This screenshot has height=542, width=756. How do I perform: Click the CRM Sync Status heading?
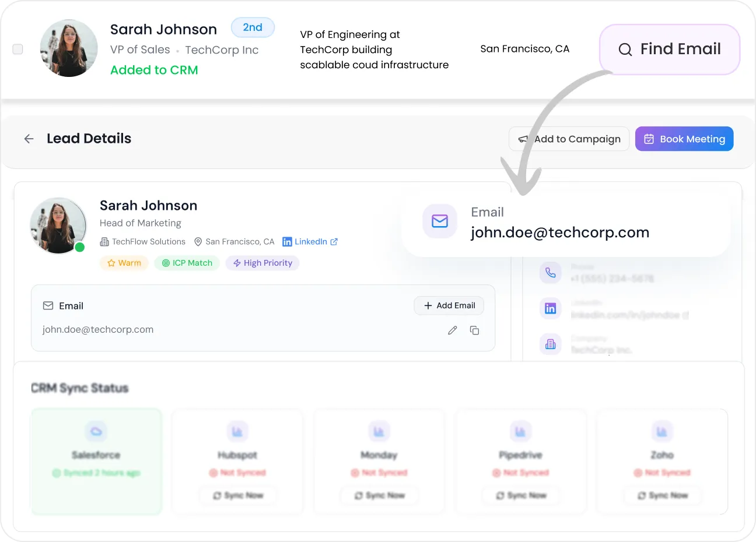click(80, 388)
